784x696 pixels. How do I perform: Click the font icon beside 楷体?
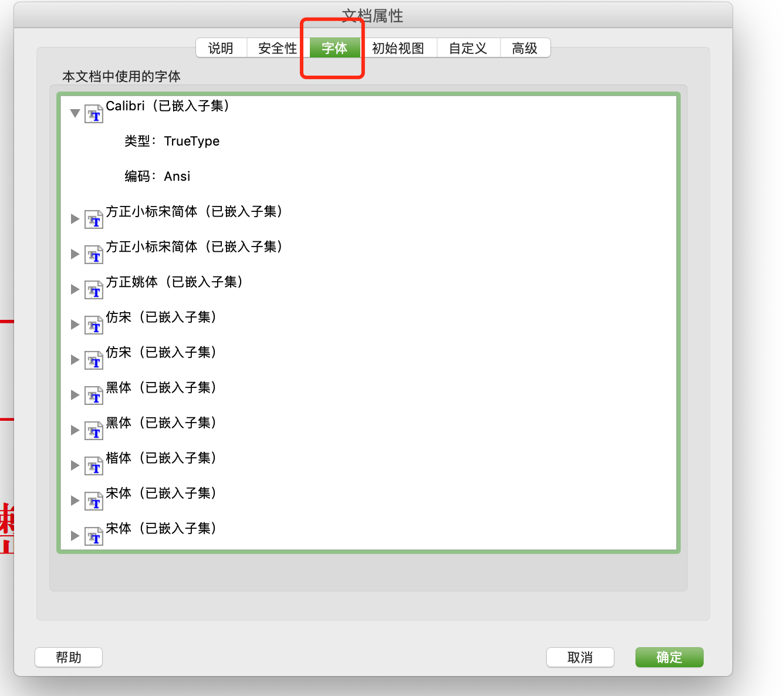pyautogui.click(x=94, y=465)
